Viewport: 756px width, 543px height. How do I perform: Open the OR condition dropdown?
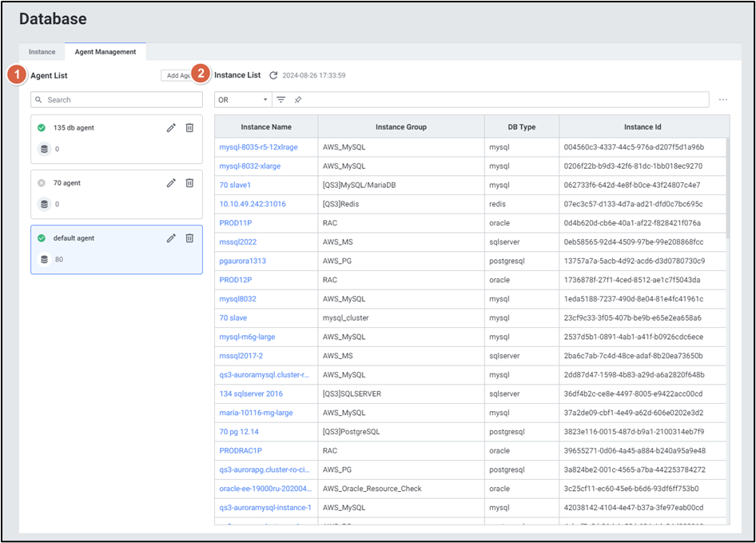(x=243, y=100)
